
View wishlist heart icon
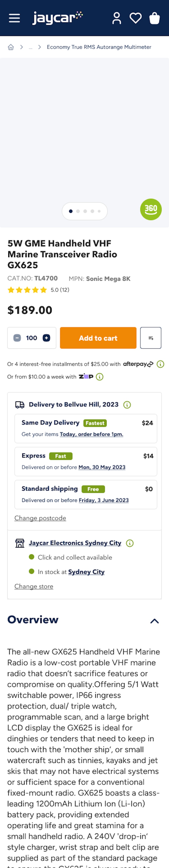(x=135, y=18)
